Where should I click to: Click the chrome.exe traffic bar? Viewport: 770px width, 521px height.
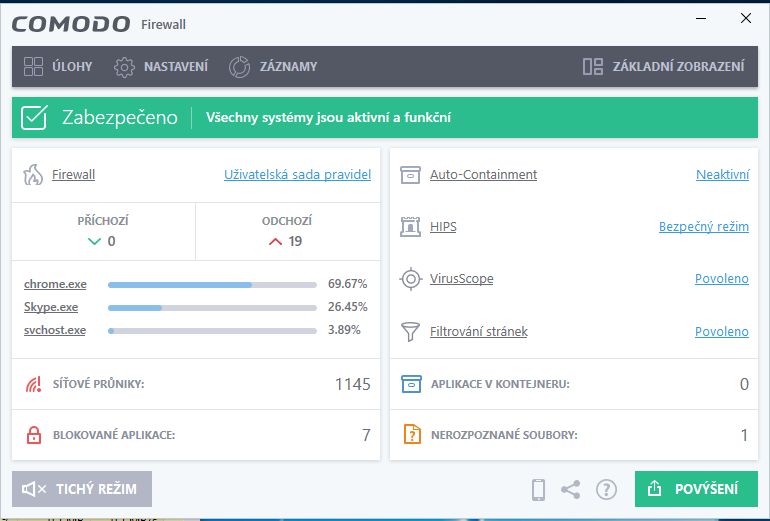coord(212,284)
